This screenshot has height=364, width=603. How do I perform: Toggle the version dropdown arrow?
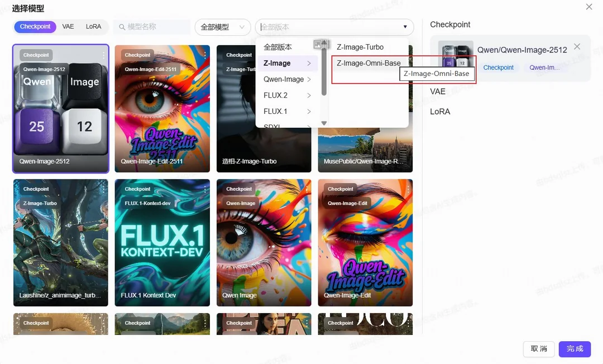(x=405, y=27)
